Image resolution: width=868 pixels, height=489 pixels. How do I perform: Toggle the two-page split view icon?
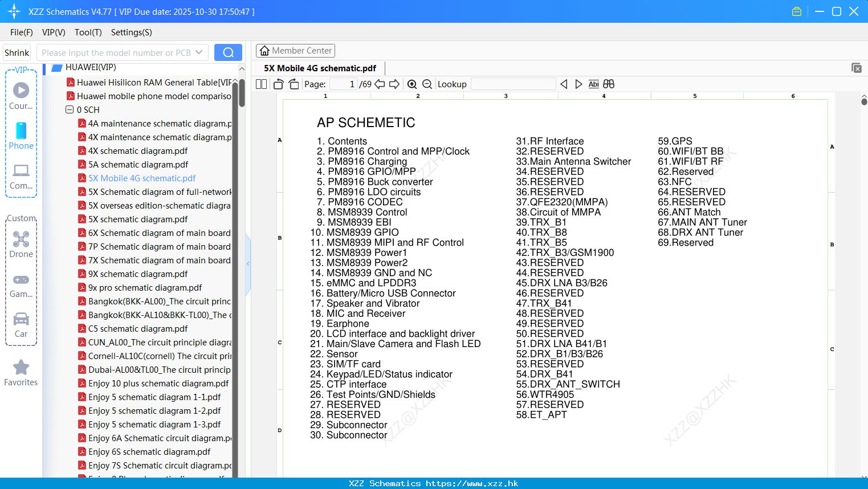(x=261, y=84)
